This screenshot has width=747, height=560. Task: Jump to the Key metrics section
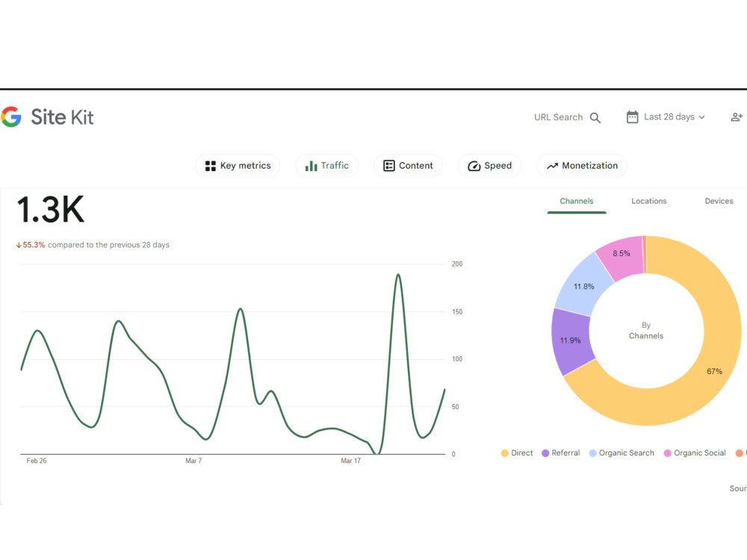238,166
